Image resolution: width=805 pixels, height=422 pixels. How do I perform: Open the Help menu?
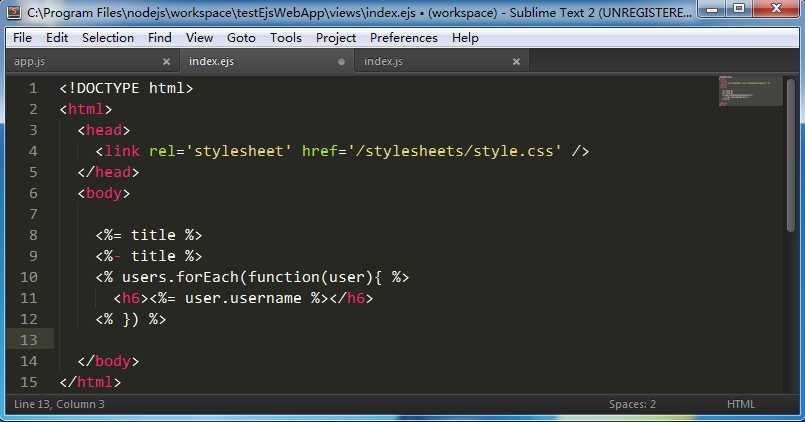(465, 38)
